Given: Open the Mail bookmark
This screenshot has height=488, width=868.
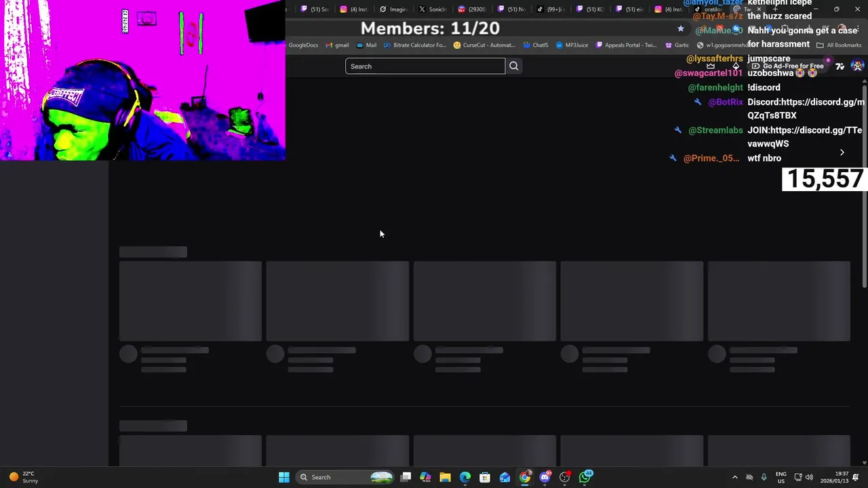Looking at the screenshot, I should pos(366,45).
